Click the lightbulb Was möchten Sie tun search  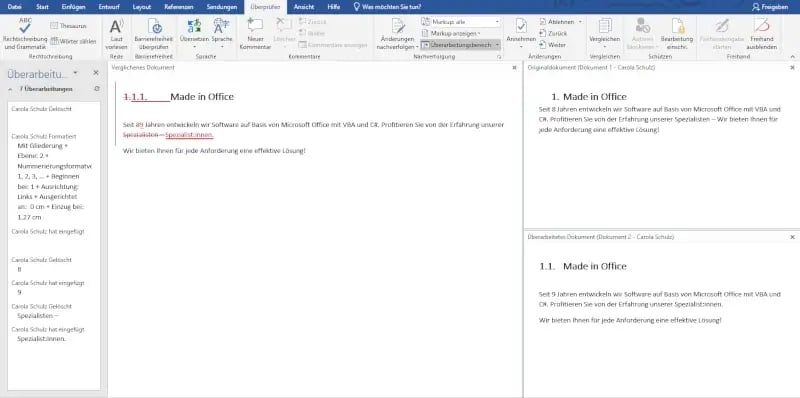tap(388, 7)
